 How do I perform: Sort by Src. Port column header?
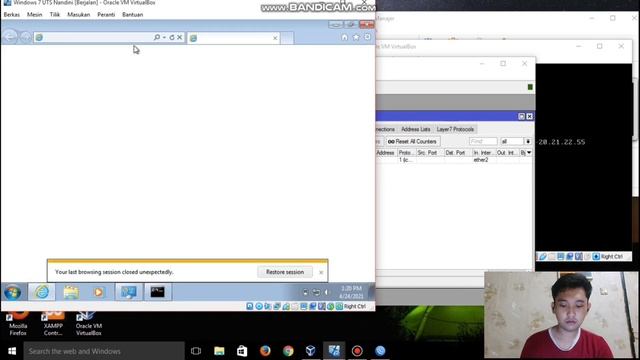click(429, 153)
